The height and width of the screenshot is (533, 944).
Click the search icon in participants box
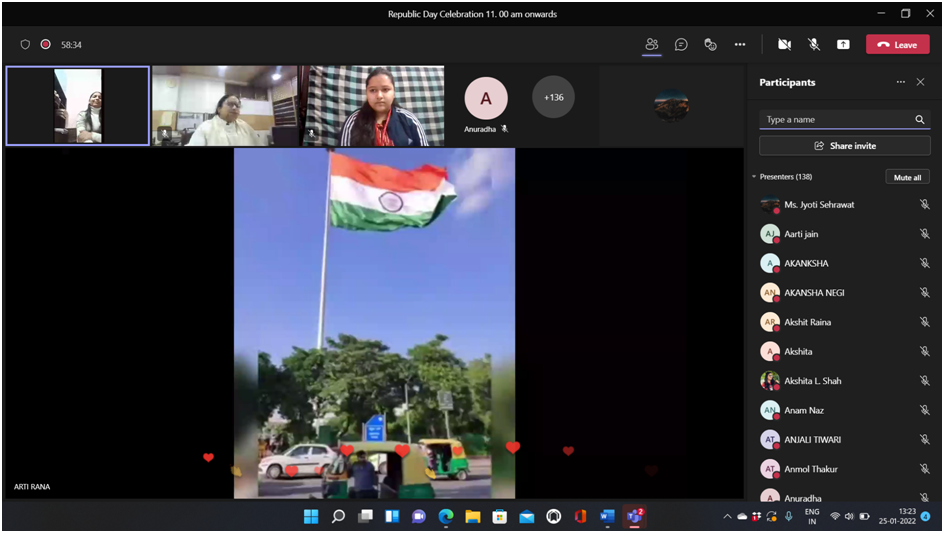click(920, 120)
